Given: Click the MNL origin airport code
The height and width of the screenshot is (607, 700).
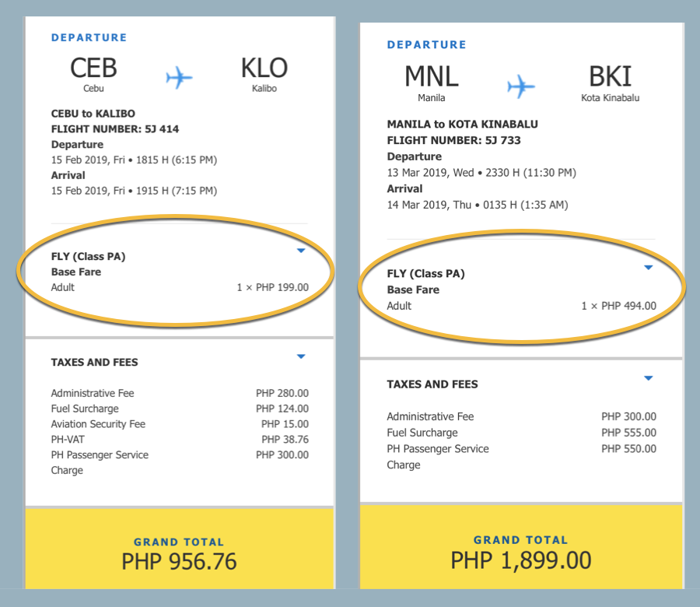Looking at the screenshot, I should pos(432,76).
